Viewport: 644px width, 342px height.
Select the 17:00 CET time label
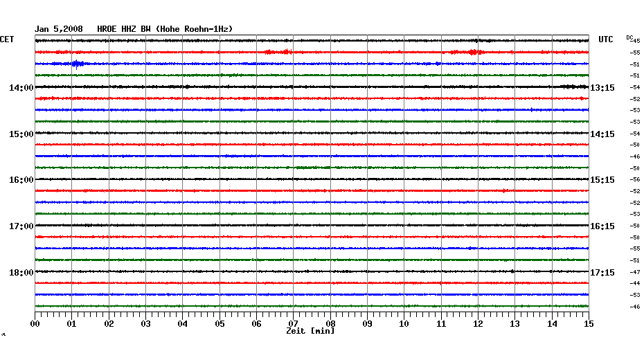click(21, 226)
